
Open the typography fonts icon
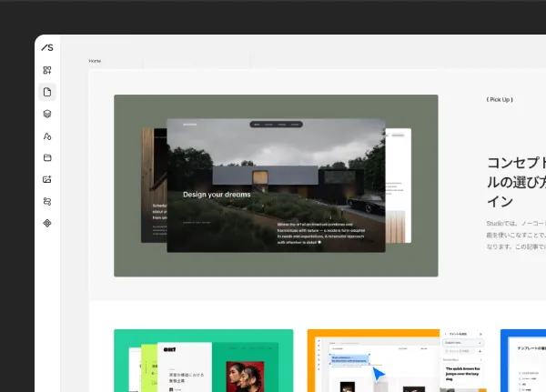[x=47, y=136]
